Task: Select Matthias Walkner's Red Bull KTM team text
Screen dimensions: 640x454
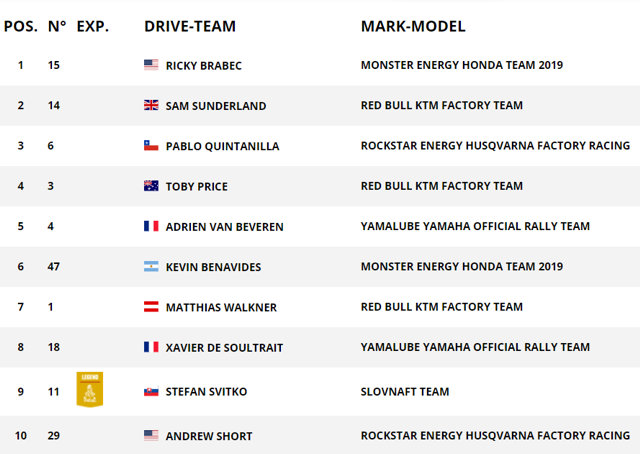Action: (x=442, y=307)
